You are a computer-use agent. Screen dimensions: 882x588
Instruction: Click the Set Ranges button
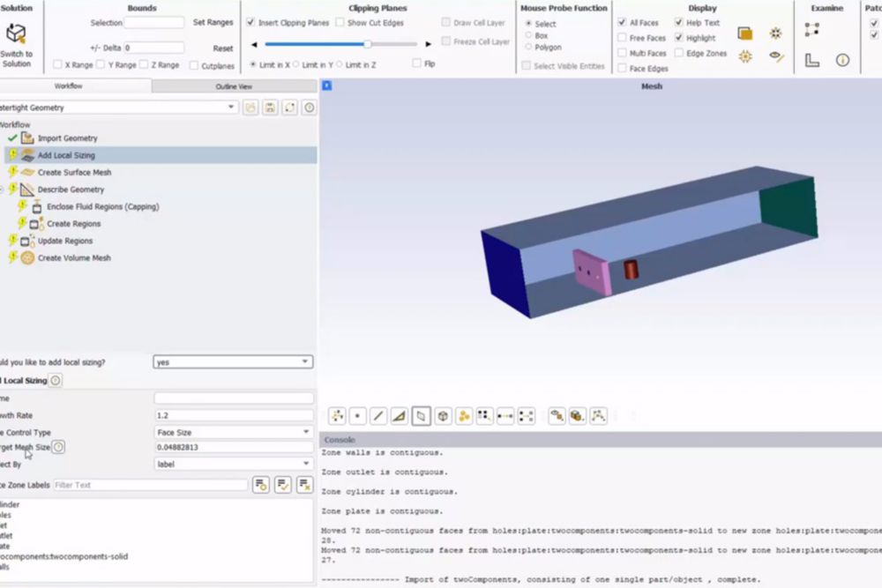tap(213, 22)
